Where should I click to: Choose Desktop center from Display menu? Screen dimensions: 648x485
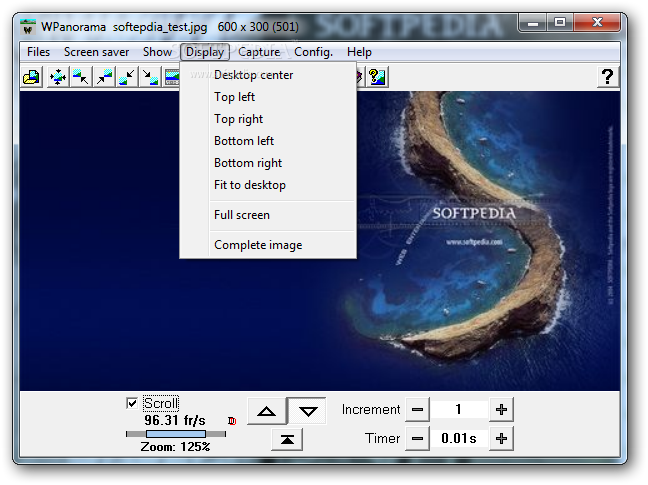(x=268, y=75)
